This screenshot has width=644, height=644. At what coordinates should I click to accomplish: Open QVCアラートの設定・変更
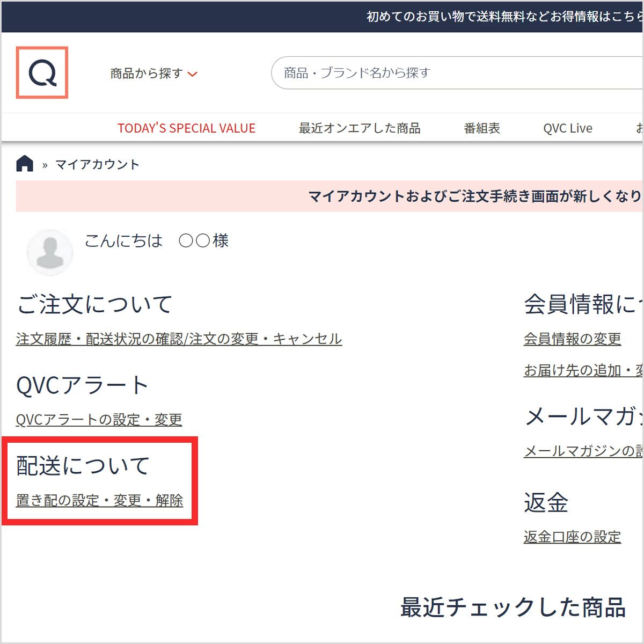pos(99,419)
